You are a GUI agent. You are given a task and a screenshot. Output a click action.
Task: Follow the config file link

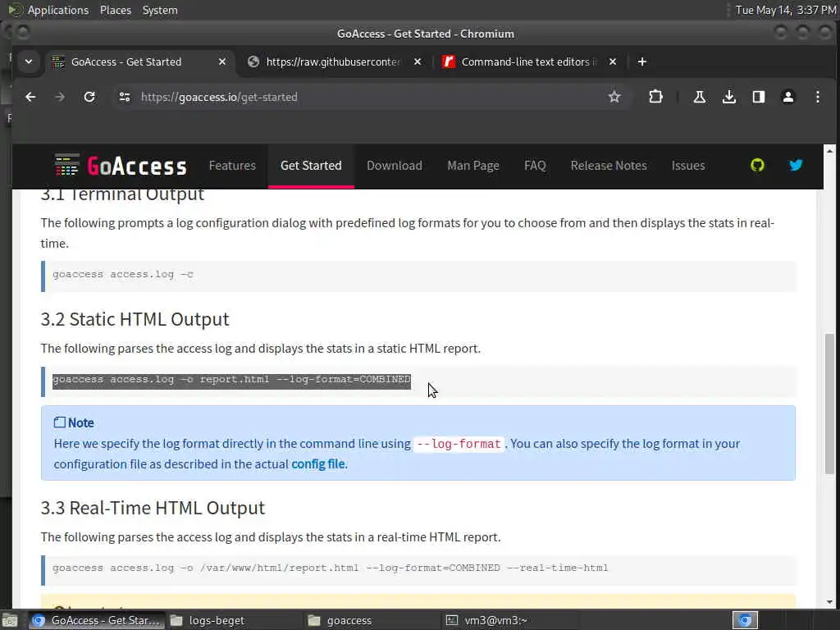pyautogui.click(x=317, y=464)
